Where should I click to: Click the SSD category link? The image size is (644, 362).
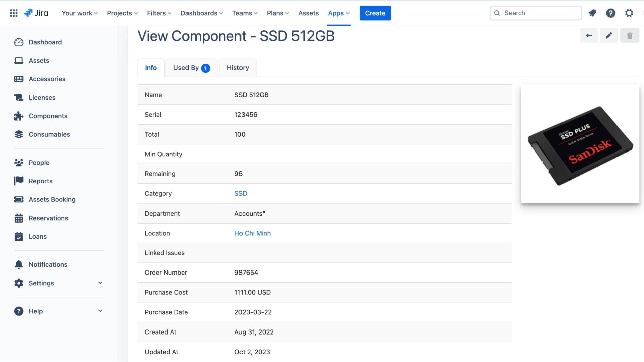pos(240,193)
